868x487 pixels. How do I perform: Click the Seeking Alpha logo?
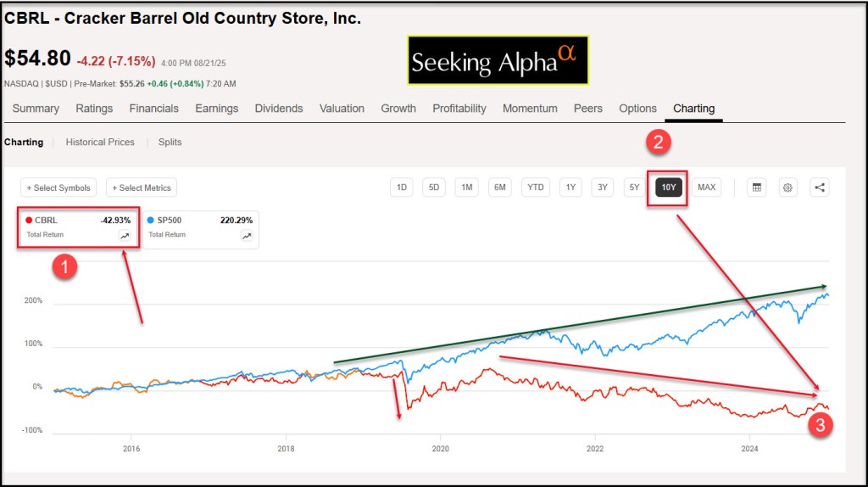coord(497,60)
